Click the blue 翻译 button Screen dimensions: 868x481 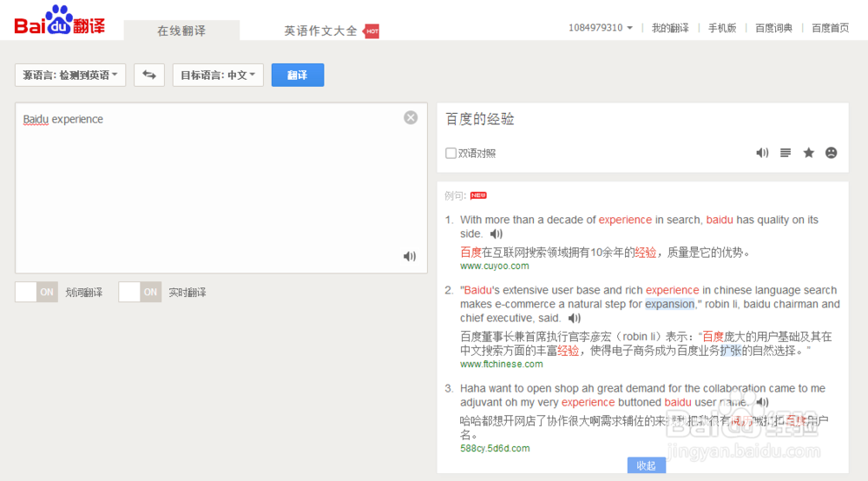pos(298,76)
